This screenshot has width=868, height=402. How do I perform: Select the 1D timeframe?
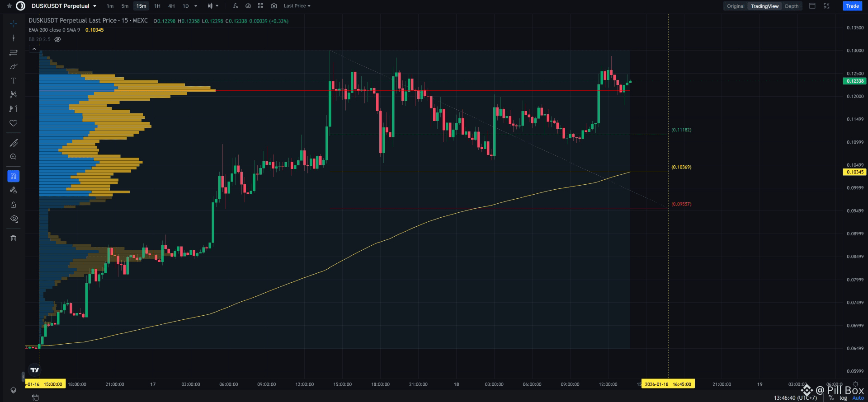(x=186, y=6)
